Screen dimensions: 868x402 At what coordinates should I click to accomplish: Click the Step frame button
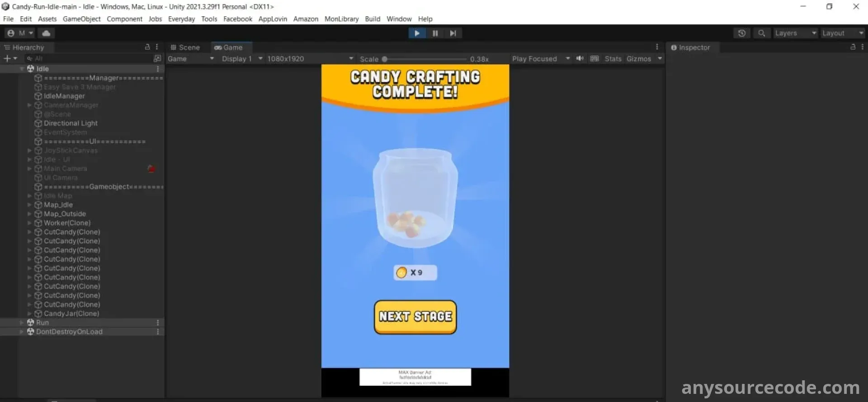(x=453, y=33)
